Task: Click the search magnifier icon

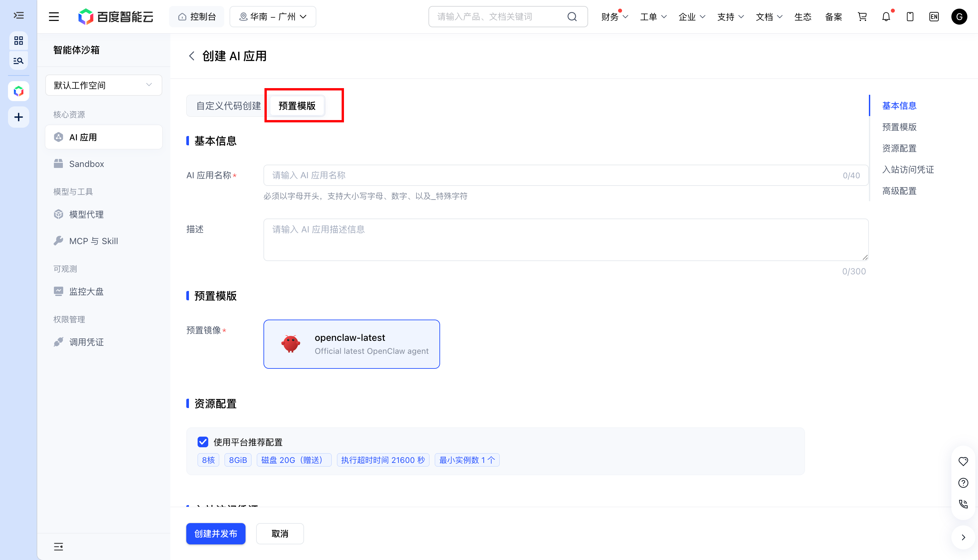Action: tap(572, 17)
